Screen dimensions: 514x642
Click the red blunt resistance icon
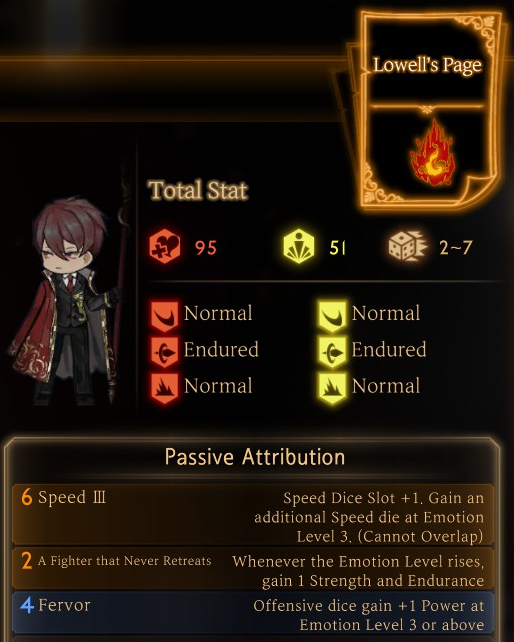click(165, 388)
